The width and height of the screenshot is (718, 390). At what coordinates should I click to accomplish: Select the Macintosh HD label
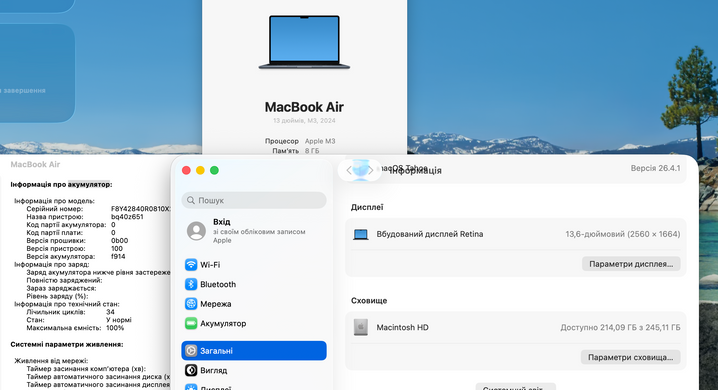(403, 327)
